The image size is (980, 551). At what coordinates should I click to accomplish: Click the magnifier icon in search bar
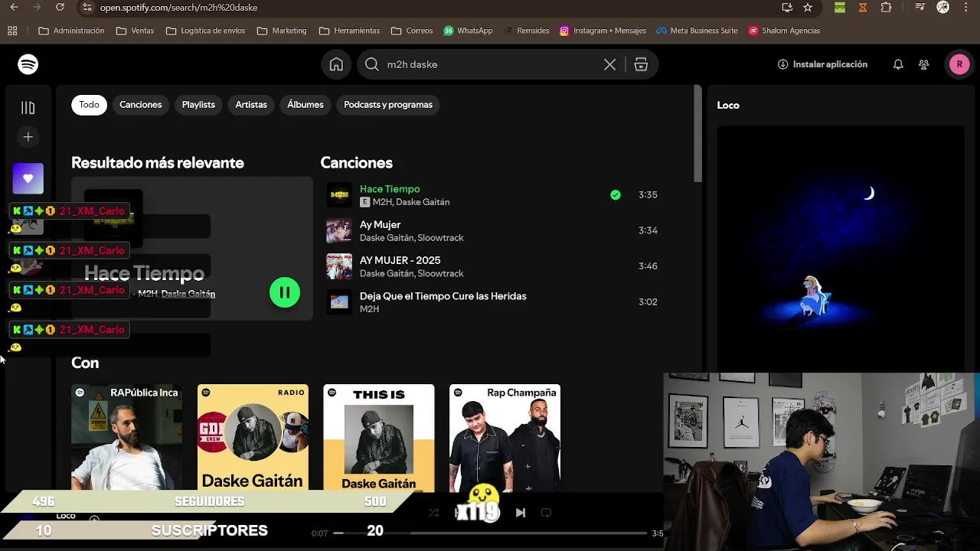pos(372,64)
